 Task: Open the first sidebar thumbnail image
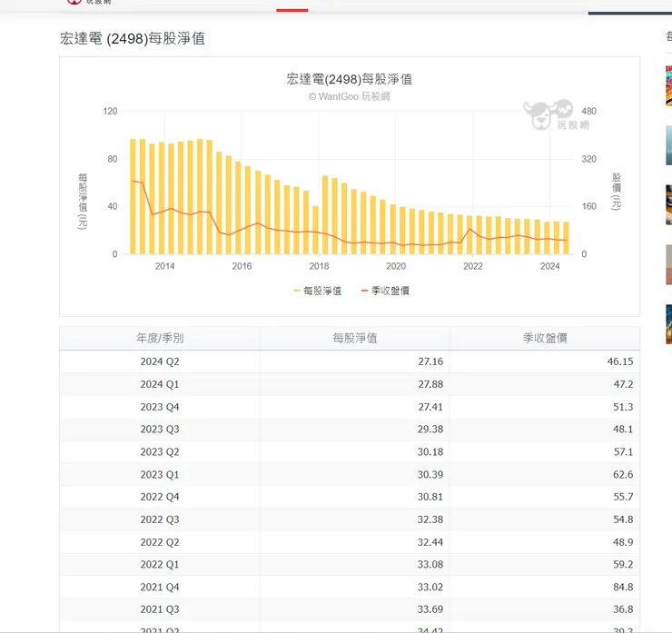click(668, 85)
